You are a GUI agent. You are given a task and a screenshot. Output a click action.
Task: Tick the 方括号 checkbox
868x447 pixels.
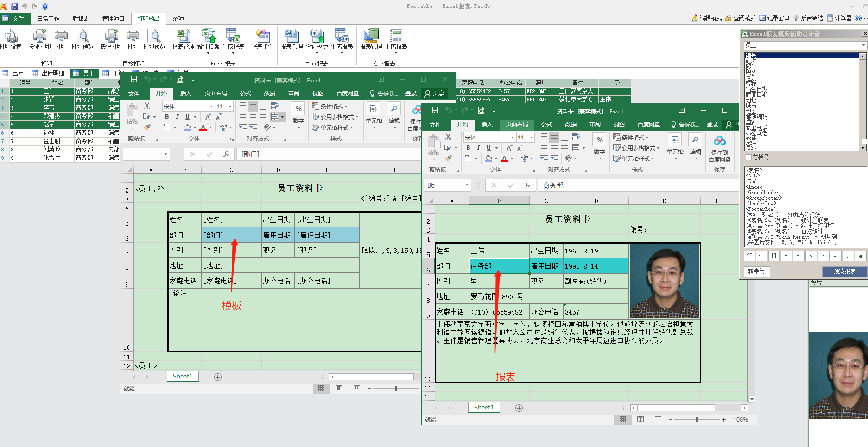pos(748,157)
